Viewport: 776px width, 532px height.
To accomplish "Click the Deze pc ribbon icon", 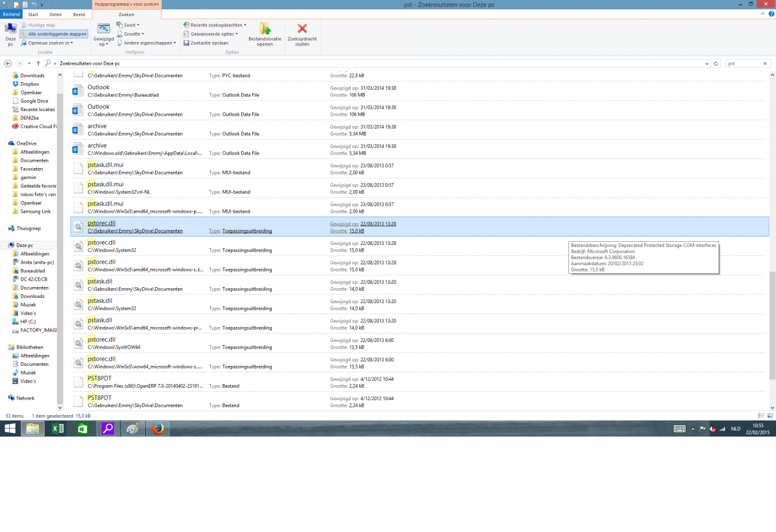I will pyautogui.click(x=10, y=34).
